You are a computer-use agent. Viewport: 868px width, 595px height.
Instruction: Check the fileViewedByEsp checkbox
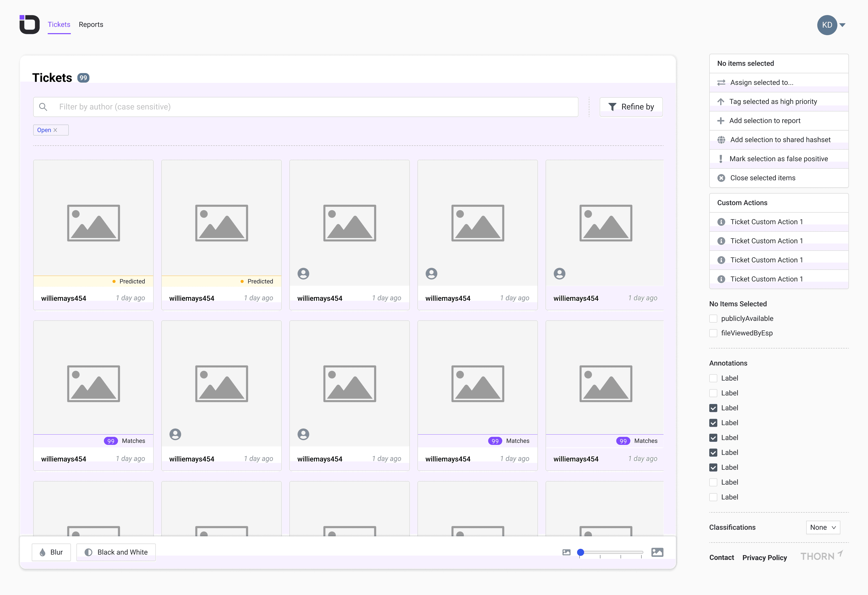point(713,333)
